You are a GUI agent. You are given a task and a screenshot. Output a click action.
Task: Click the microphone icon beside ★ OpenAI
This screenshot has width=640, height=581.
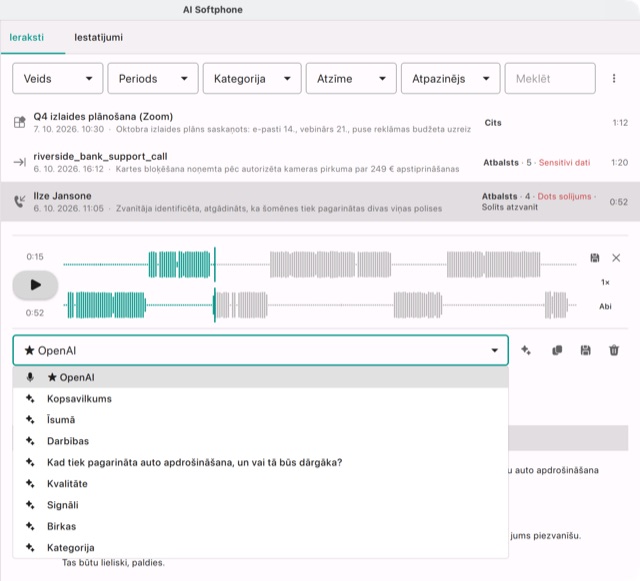pyautogui.click(x=30, y=377)
